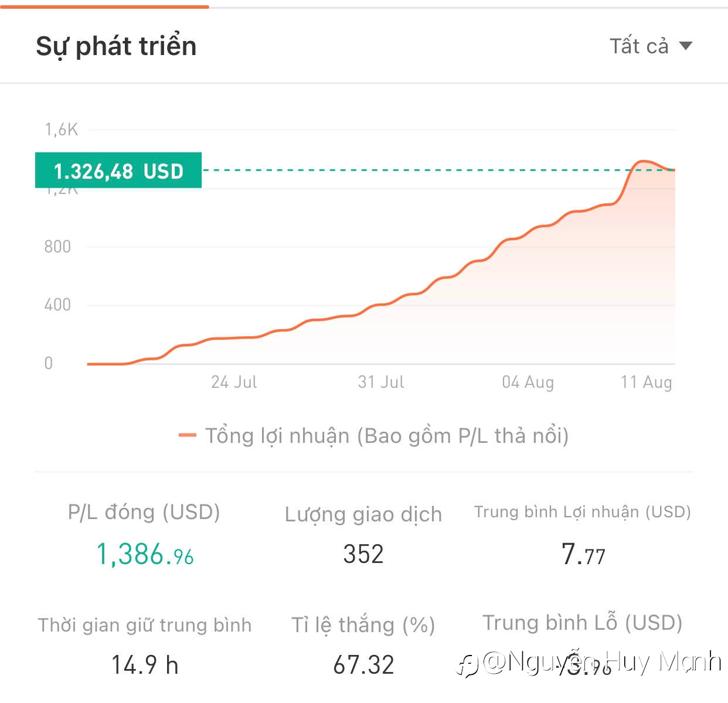728x703 pixels.
Task: Click the 67.32 win rate value
Action: [363, 665]
